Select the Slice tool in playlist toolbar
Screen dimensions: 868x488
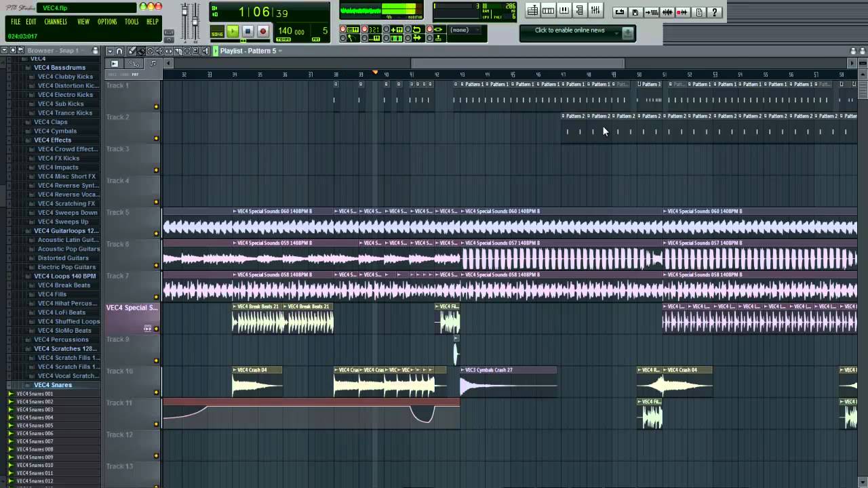(178, 51)
